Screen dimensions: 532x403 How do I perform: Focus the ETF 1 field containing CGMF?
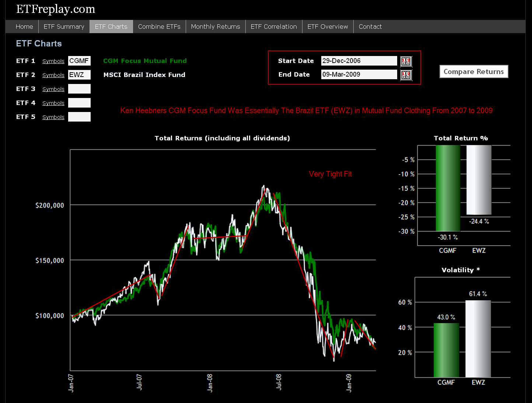(79, 61)
